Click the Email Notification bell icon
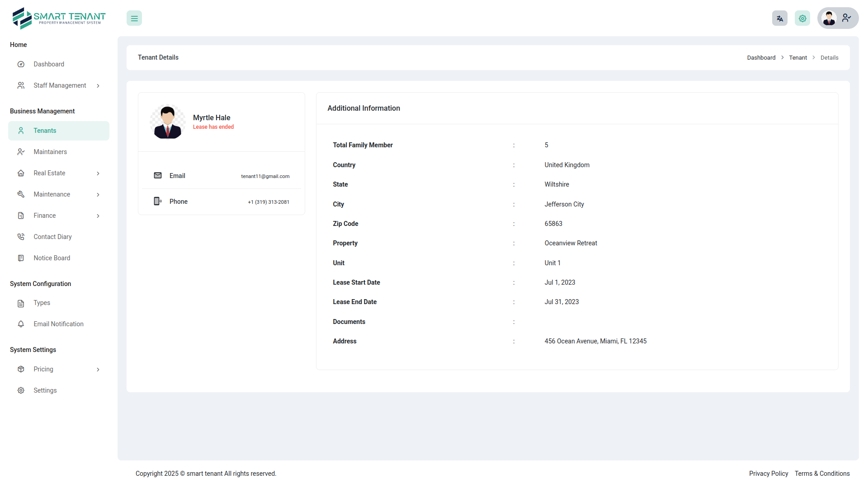This screenshot has width=868, height=488. pos(21,324)
